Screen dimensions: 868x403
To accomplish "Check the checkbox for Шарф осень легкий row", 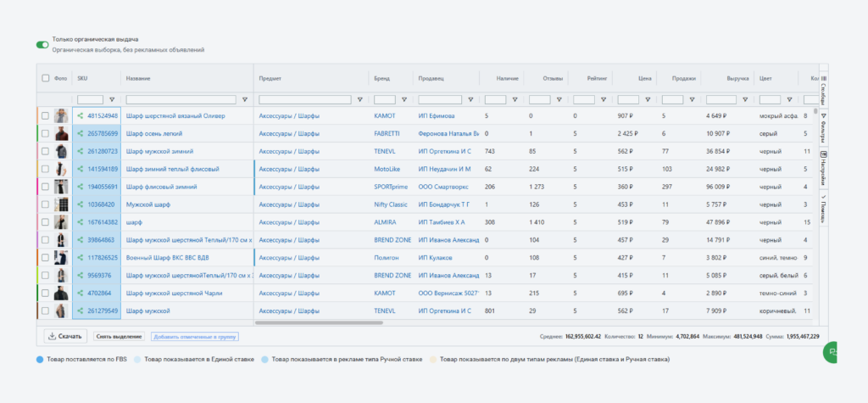I will click(x=45, y=133).
